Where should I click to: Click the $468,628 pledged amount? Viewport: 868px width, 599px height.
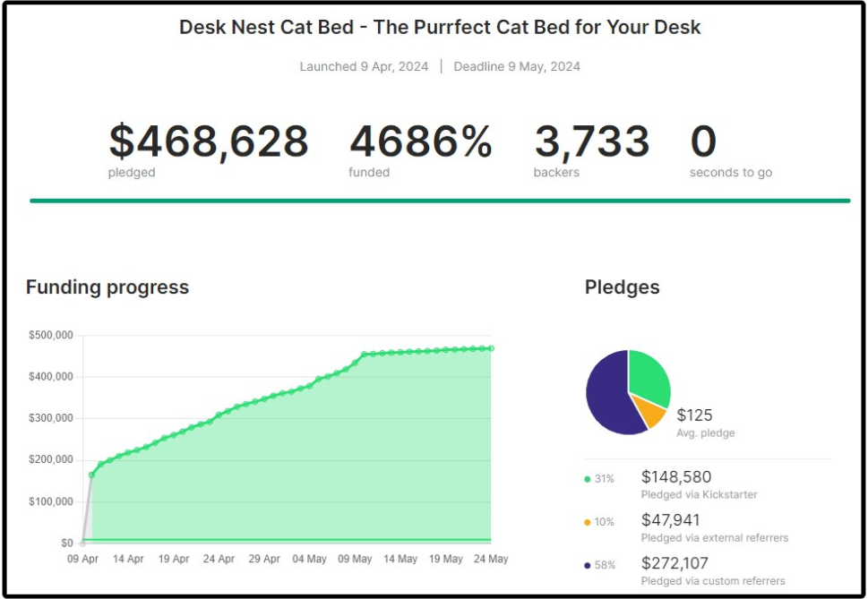[x=208, y=141]
